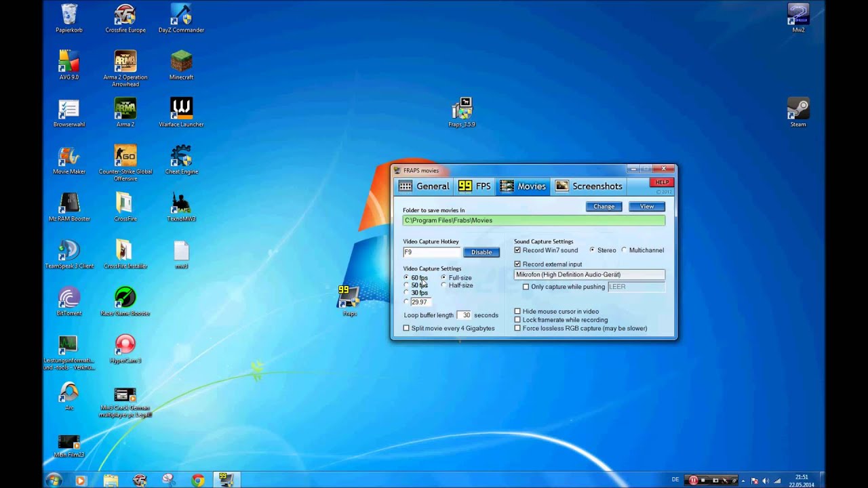Select the Leistungsinformationen und -tools shortcut
Viewport: 868px width, 488px height.
click(x=68, y=354)
